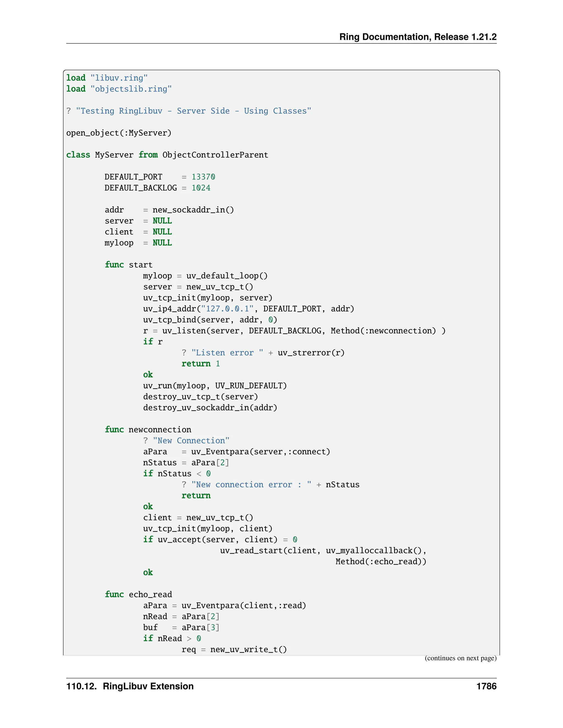563x728 pixels.
Task: Click the "objectslib.ring" string
Action: click(x=131, y=89)
